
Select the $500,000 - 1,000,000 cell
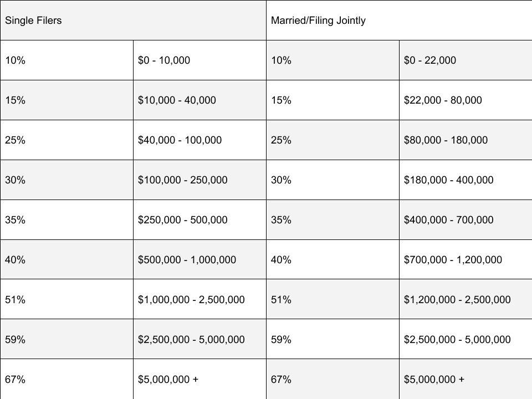click(199, 260)
